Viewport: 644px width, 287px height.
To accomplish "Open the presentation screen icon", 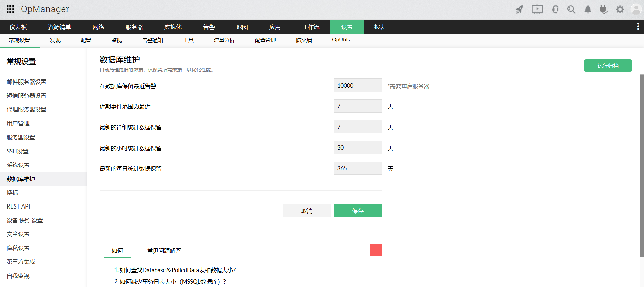I will click(537, 9).
